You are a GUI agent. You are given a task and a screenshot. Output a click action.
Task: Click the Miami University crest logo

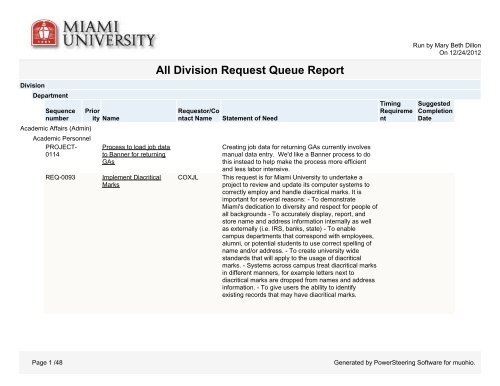click(44, 33)
